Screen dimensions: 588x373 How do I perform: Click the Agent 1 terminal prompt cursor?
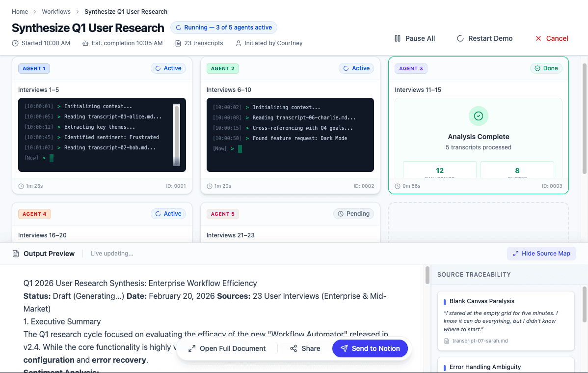click(x=52, y=158)
